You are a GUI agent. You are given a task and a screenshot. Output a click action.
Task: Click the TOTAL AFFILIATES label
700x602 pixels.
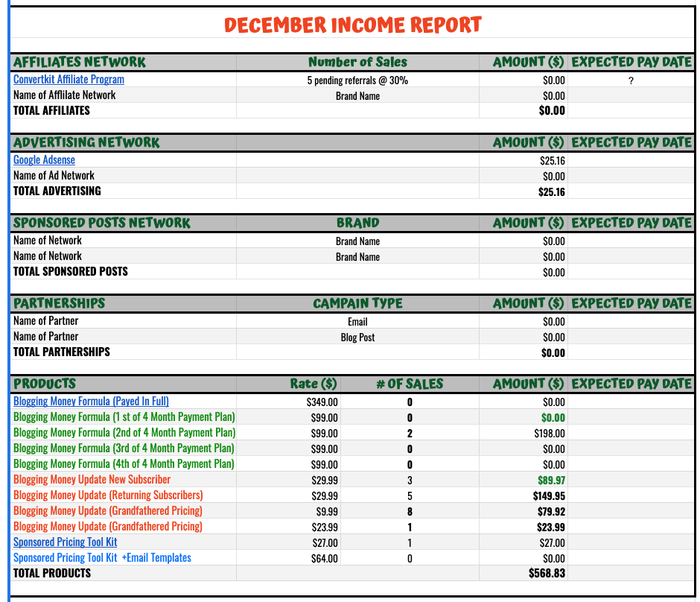pos(51,111)
